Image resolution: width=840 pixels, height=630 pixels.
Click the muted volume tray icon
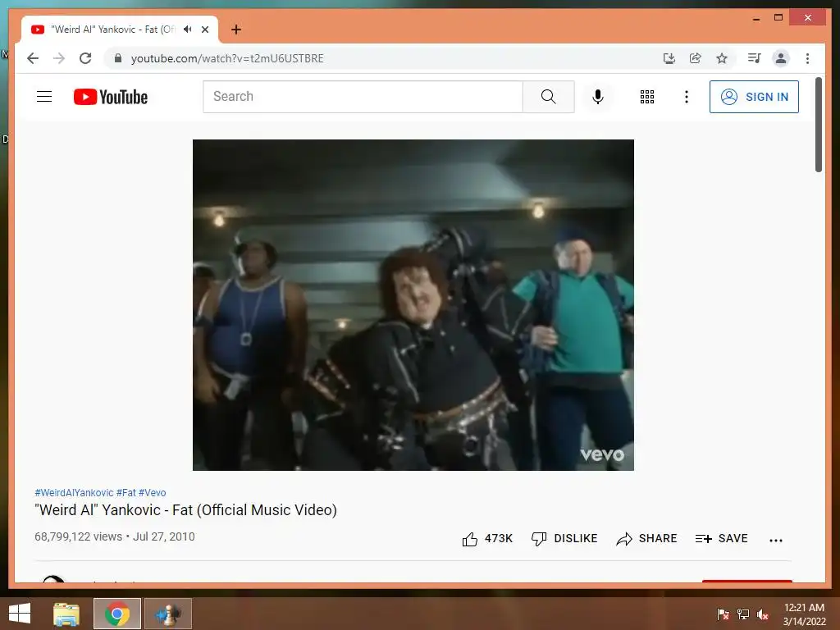763,614
